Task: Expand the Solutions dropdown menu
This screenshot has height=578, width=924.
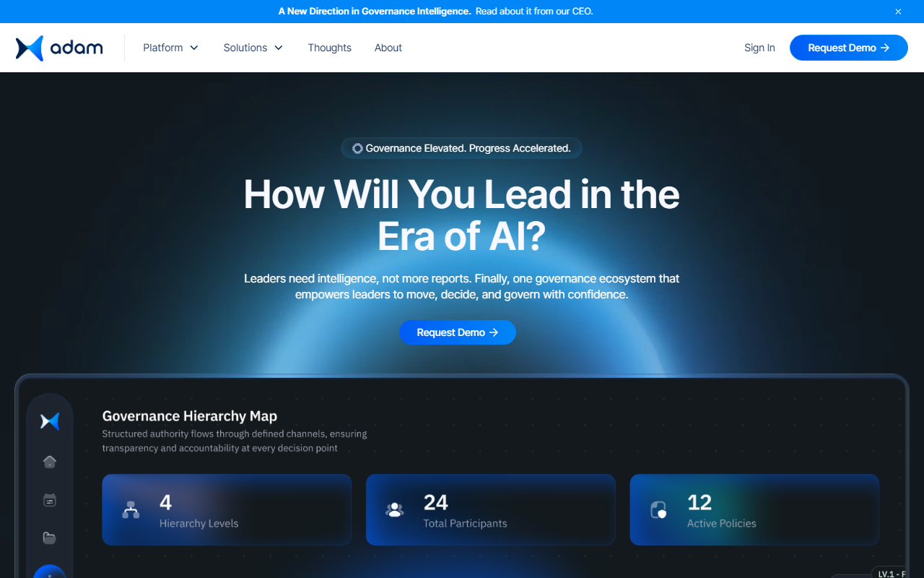Action: [253, 48]
